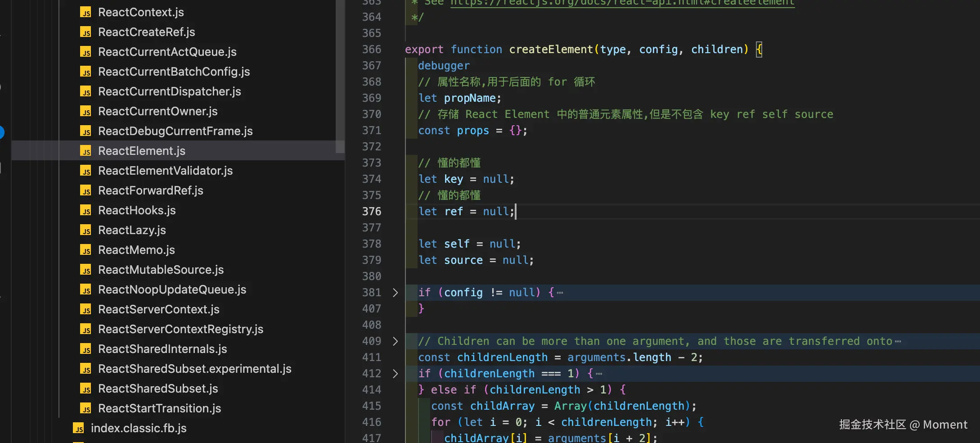Open ReactHooks.js in explorer
This screenshot has width=980, height=443.
point(137,210)
